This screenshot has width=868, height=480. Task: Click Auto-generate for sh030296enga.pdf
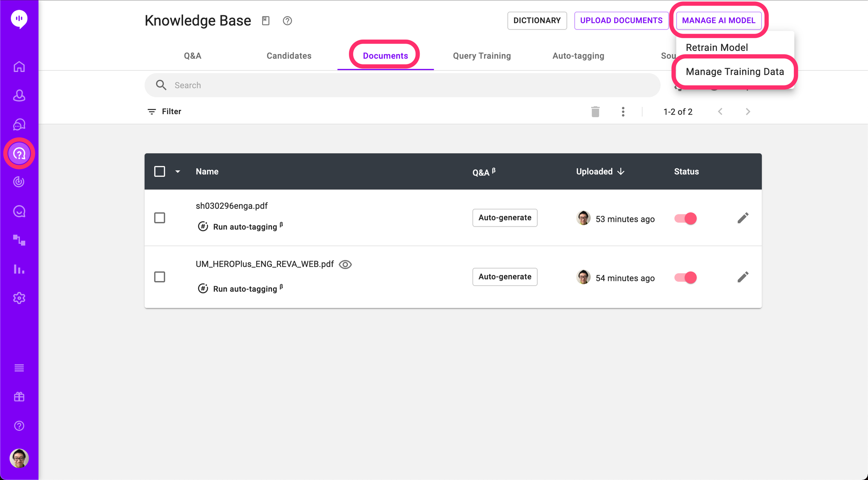(x=505, y=218)
